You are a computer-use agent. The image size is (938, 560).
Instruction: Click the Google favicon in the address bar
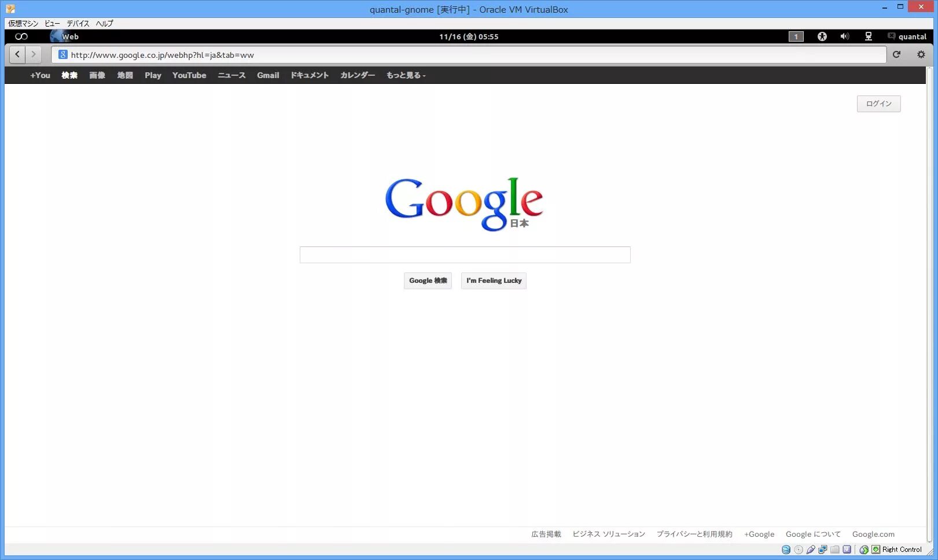63,55
